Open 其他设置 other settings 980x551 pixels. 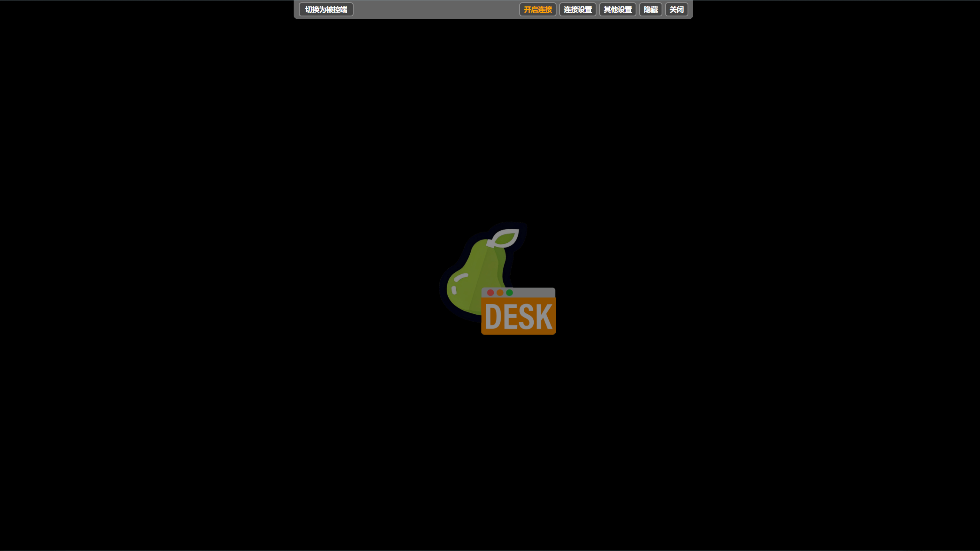click(x=618, y=10)
